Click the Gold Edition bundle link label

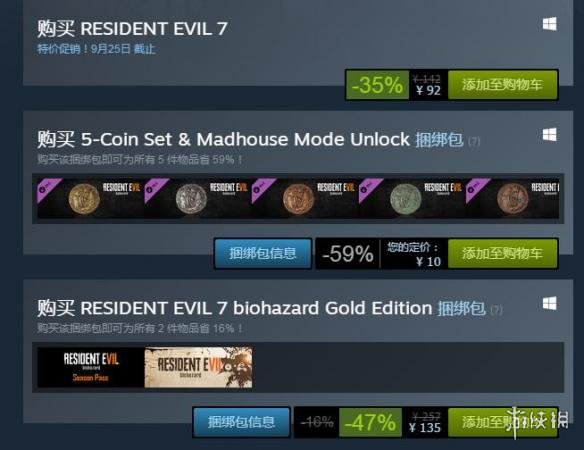(461, 308)
